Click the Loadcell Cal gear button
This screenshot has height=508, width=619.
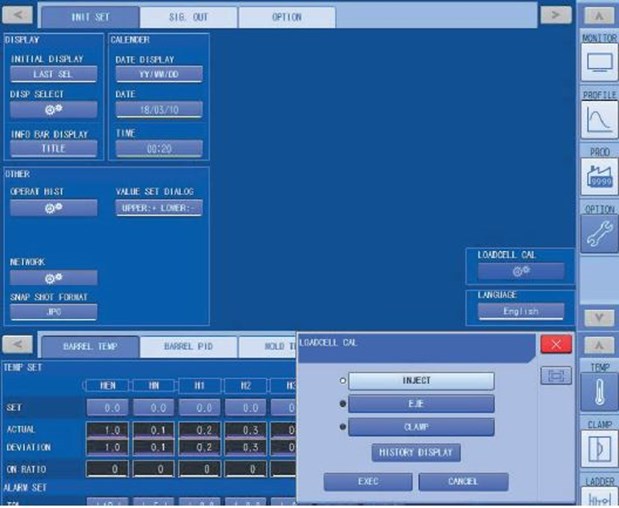pos(521,270)
